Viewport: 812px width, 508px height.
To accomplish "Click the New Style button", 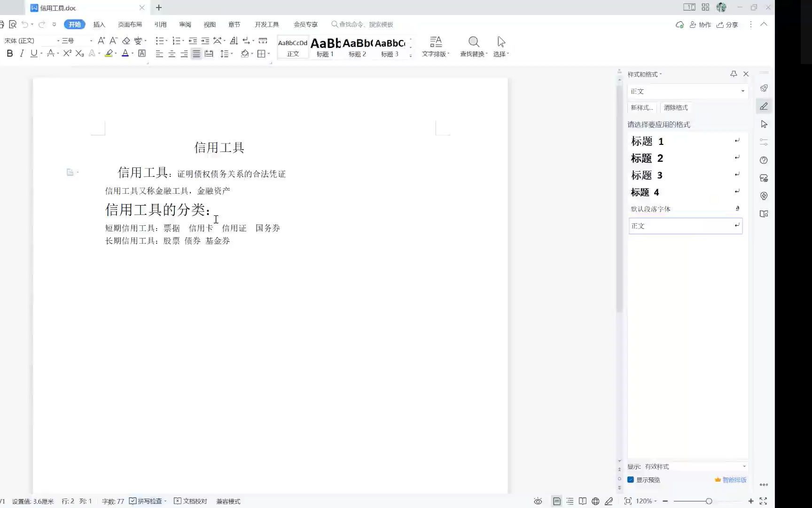I will point(642,108).
